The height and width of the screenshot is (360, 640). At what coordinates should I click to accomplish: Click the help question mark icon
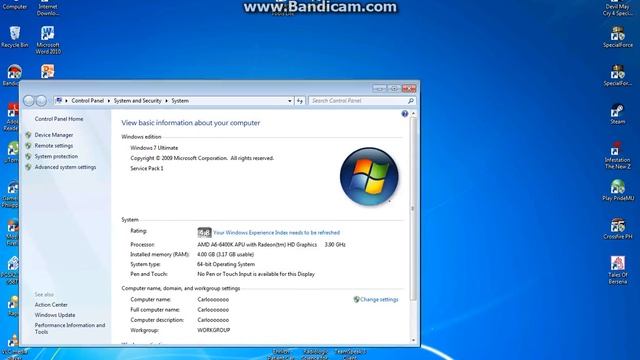[404, 114]
